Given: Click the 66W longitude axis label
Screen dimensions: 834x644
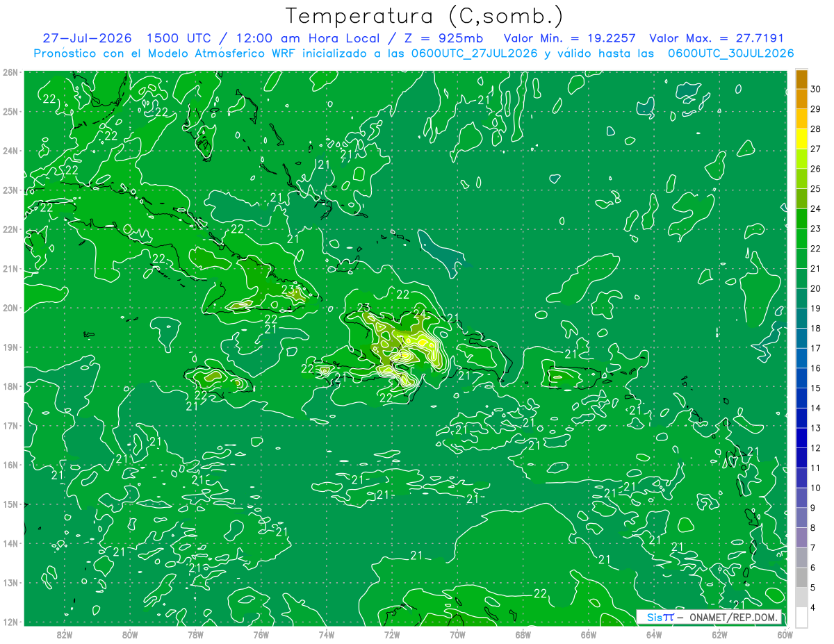Looking at the screenshot, I should click(589, 634).
